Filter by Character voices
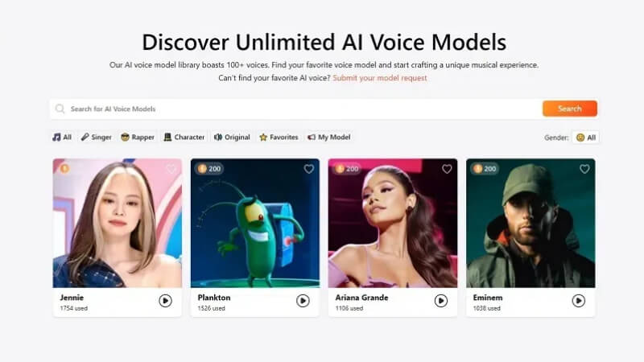This screenshot has width=644, height=362. (184, 137)
